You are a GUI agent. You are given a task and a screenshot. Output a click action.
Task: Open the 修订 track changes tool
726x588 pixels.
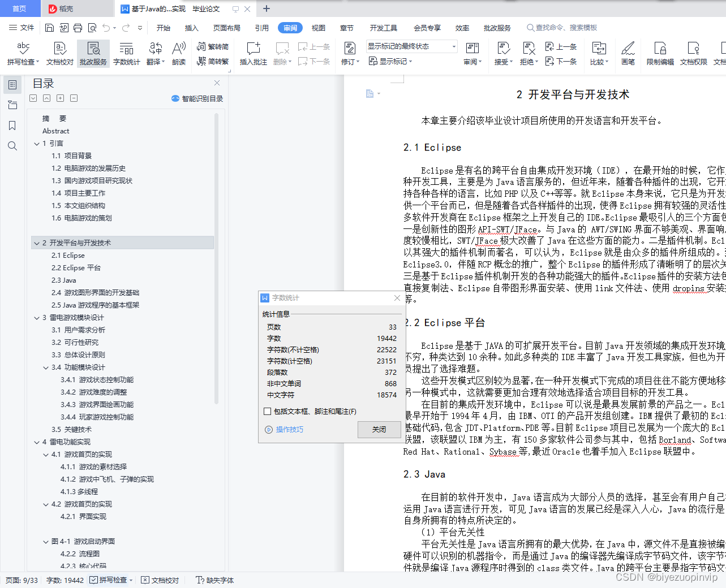[350, 54]
